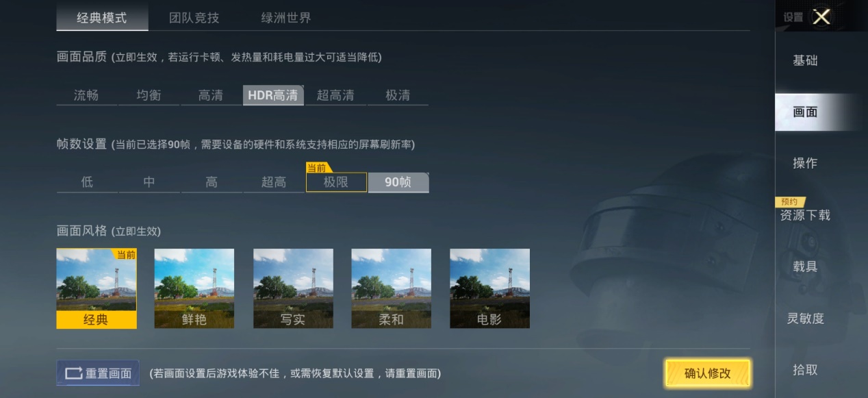Set graphics quality to 超高清
868x398 pixels.
[x=335, y=95]
